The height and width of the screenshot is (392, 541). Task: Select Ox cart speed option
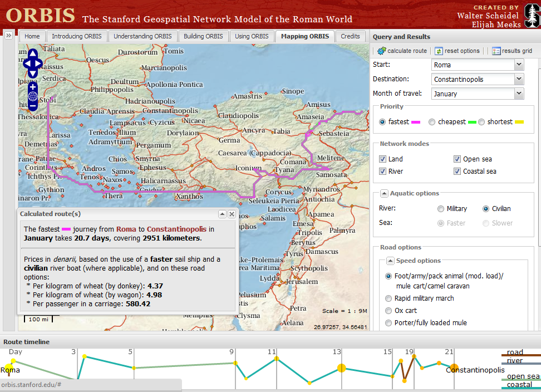click(388, 311)
